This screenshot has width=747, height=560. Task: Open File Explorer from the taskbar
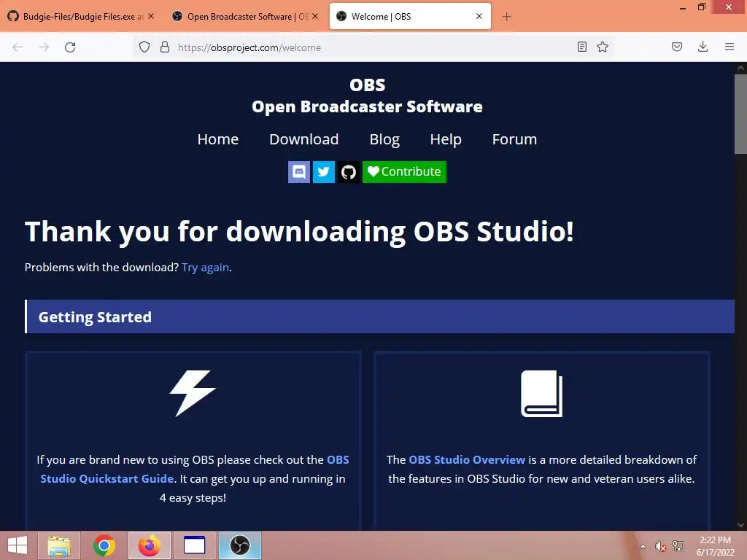58,545
